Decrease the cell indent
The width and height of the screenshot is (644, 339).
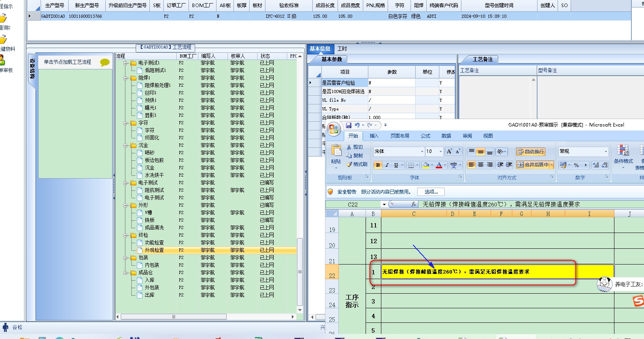pyautogui.click(x=500, y=165)
